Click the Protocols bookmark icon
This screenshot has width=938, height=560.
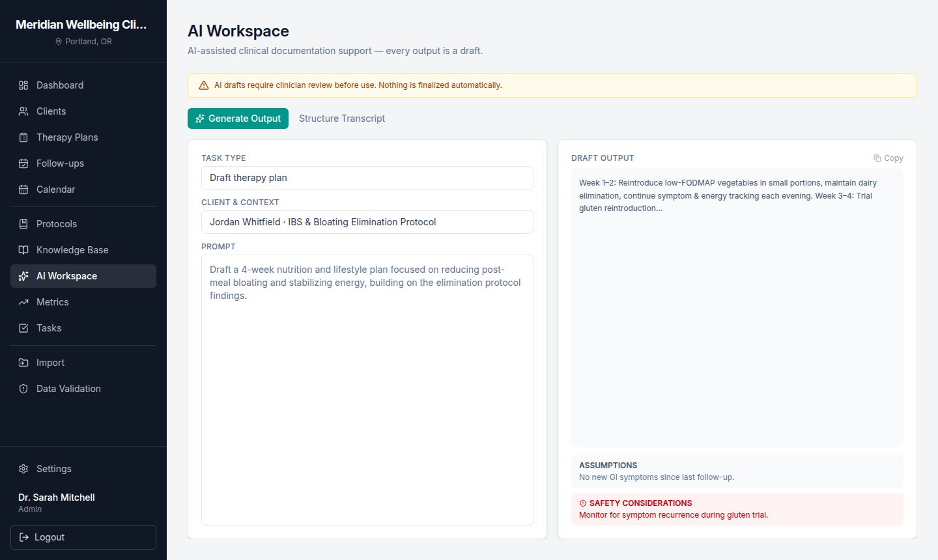pos(23,224)
